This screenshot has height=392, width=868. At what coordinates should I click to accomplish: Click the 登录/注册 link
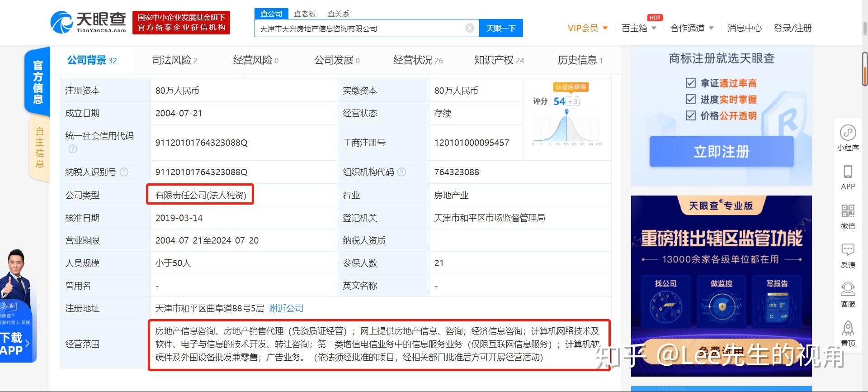click(793, 28)
